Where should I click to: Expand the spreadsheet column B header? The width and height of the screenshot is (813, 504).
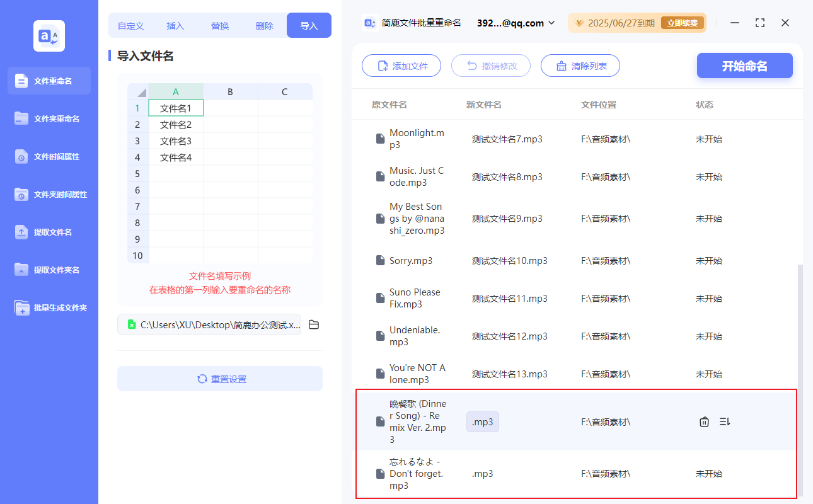(230, 91)
